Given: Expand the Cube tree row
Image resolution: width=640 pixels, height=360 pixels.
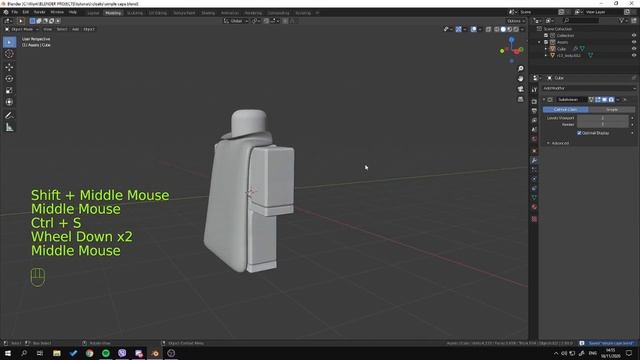Looking at the screenshot, I should (546, 49).
